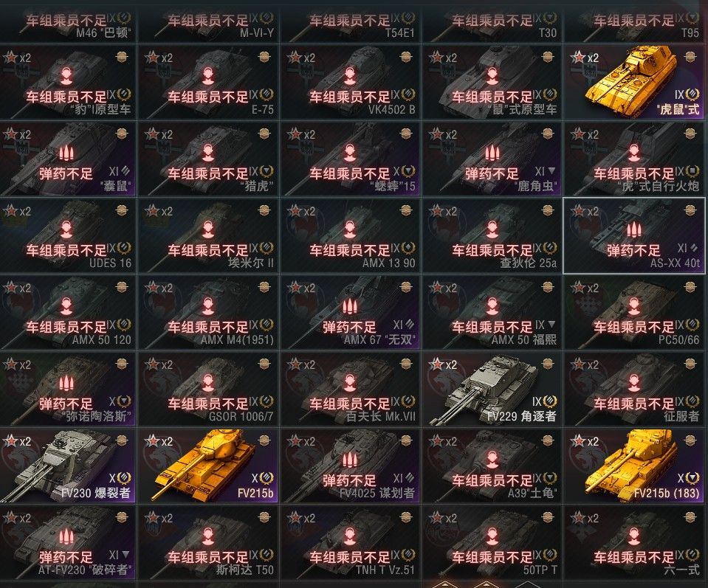The height and width of the screenshot is (588, 708).
Task: Pick the 斯柯达 T50 tank card
Action: tap(208, 542)
